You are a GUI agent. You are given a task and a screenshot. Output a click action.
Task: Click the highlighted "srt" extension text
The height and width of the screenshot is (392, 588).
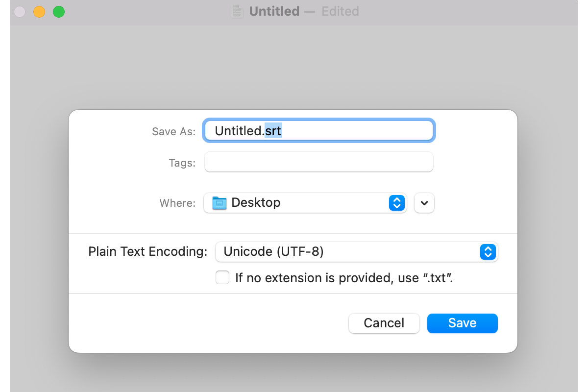273,131
